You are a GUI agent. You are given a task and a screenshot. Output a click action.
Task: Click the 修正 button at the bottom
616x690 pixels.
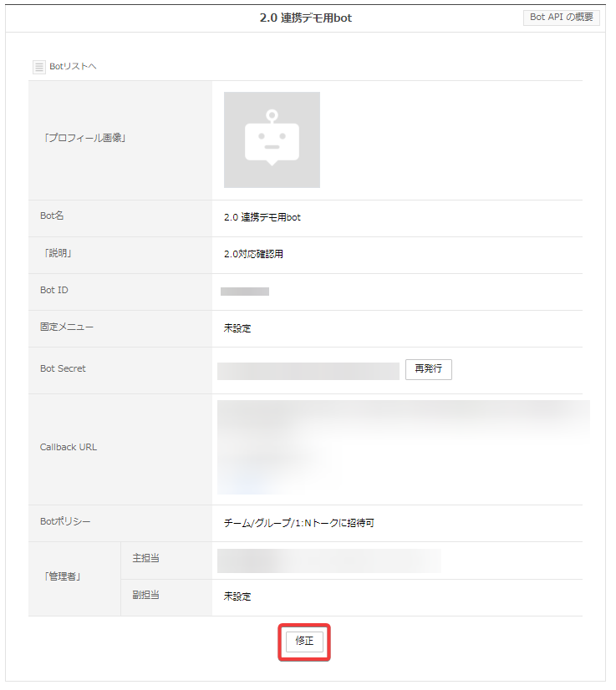pos(304,642)
